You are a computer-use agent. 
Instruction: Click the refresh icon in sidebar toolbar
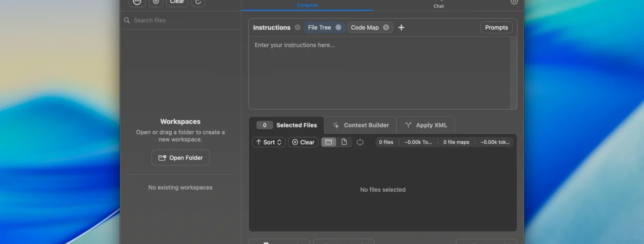point(198,2)
